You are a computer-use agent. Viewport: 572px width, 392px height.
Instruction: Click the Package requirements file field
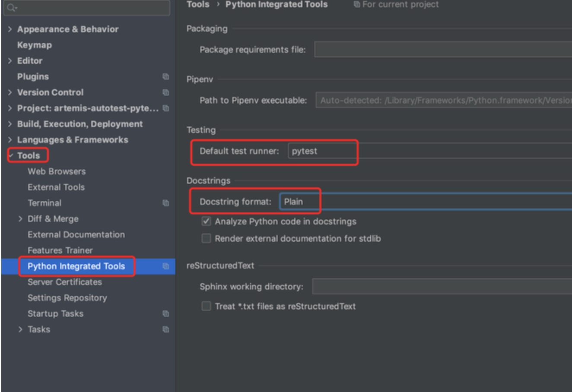441,50
